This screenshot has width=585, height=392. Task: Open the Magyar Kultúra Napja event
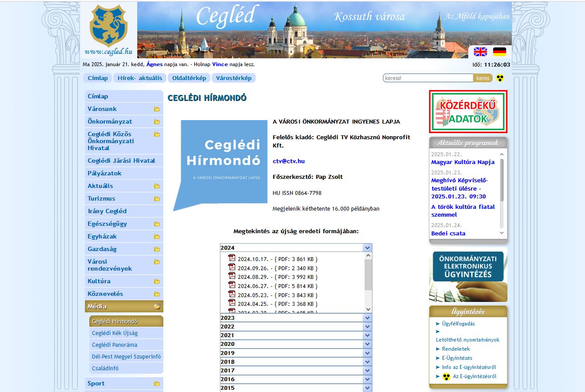tap(463, 162)
